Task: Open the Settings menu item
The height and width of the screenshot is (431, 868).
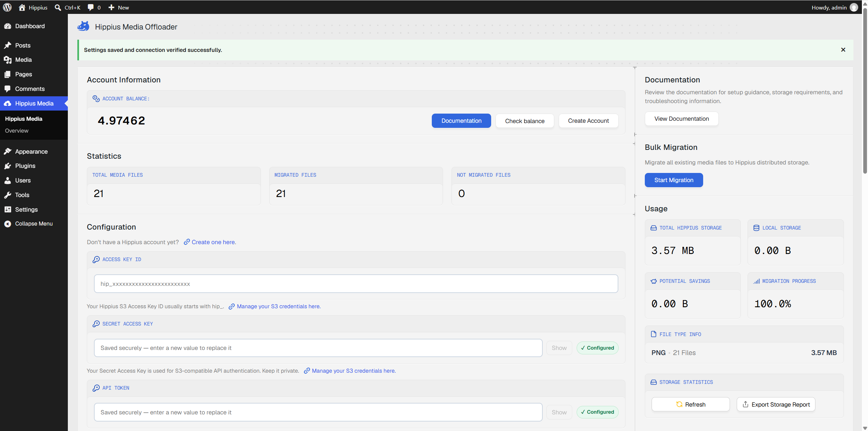Action: (x=34, y=210)
